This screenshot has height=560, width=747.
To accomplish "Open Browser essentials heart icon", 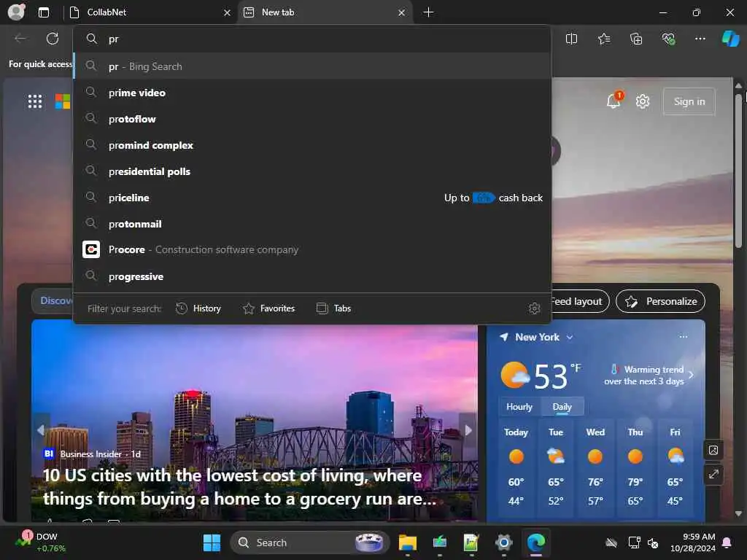I will (x=668, y=39).
